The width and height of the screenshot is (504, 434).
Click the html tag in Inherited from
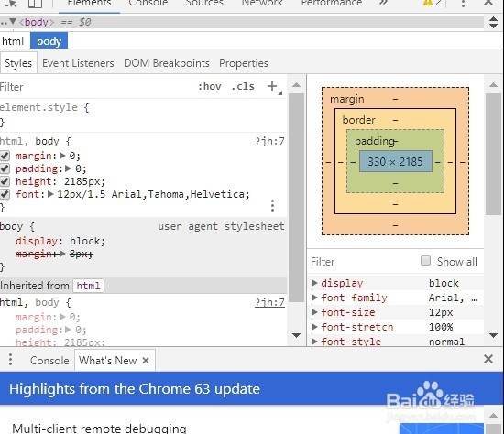(x=88, y=286)
